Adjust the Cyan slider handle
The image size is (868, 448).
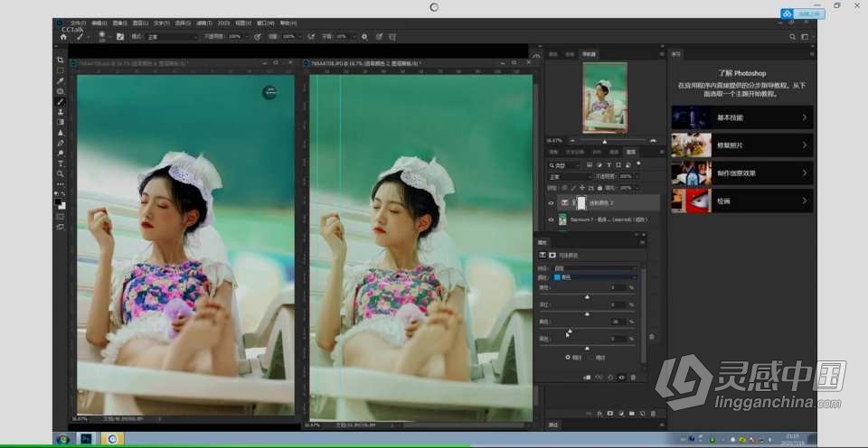click(587, 297)
